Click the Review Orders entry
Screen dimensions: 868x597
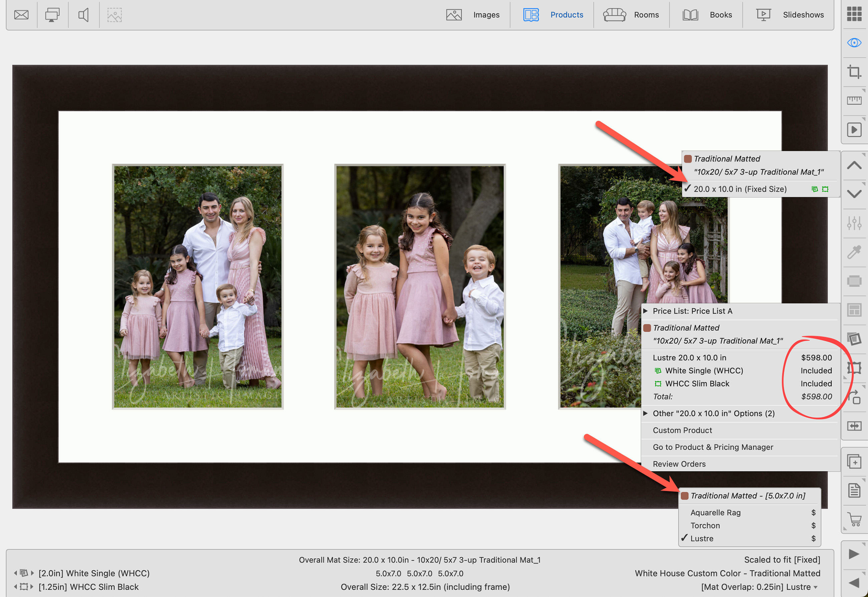(x=679, y=464)
